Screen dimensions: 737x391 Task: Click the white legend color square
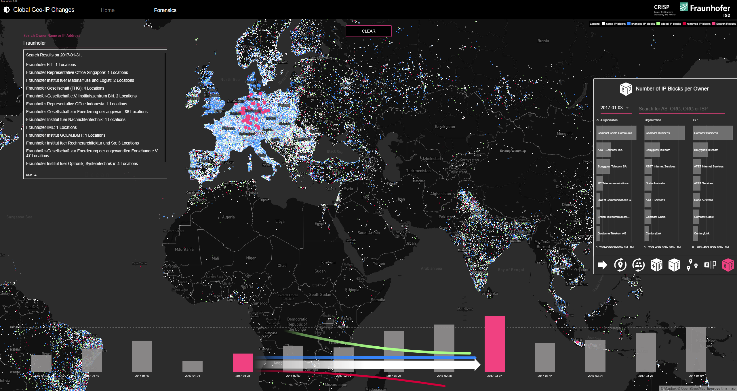[604, 23]
